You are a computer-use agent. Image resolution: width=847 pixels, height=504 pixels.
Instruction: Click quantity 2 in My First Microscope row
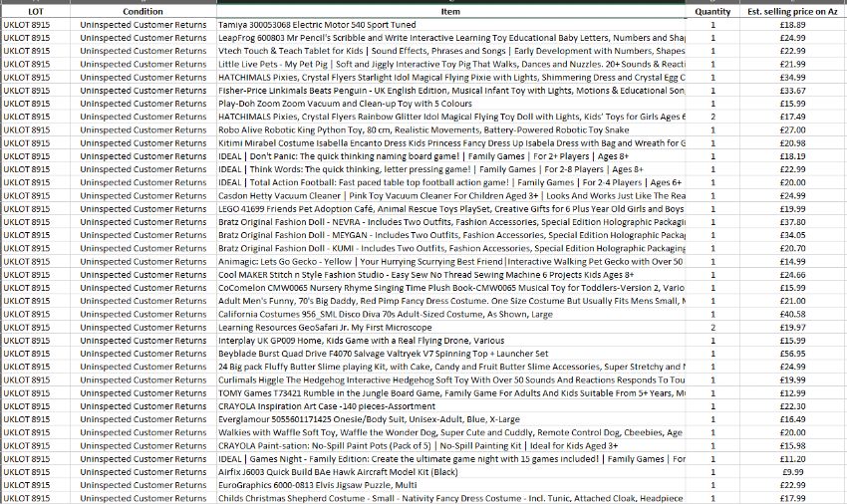[x=712, y=328]
